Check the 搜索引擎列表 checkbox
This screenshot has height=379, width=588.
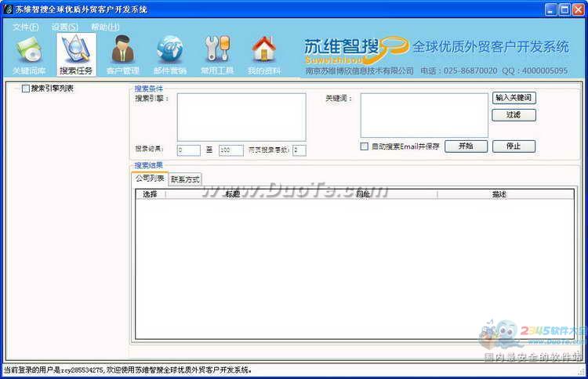(x=26, y=88)
